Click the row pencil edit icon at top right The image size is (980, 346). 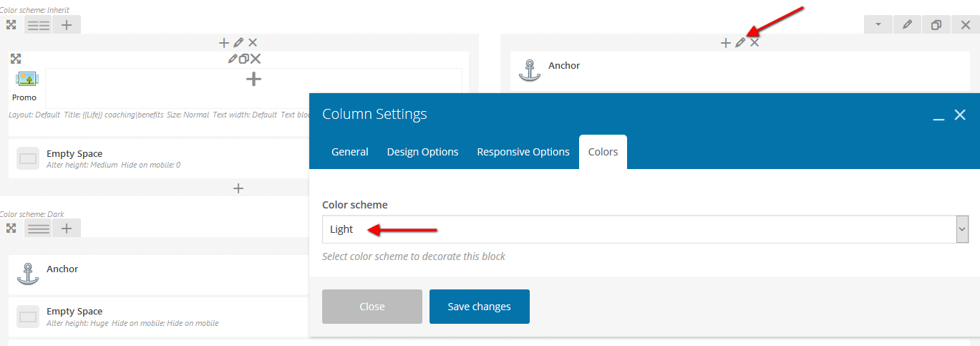point(907,25)
